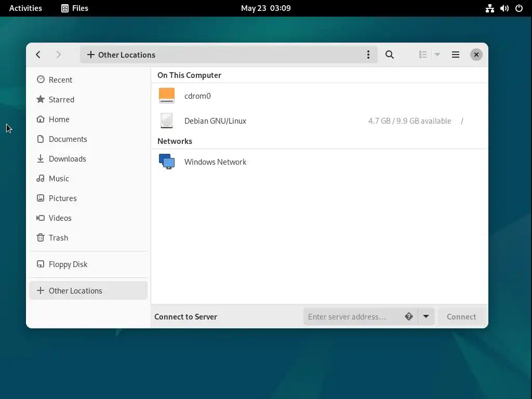
Task: Open Music folder from sidebar
Action: pyautogui.click(x=88, y=178)
